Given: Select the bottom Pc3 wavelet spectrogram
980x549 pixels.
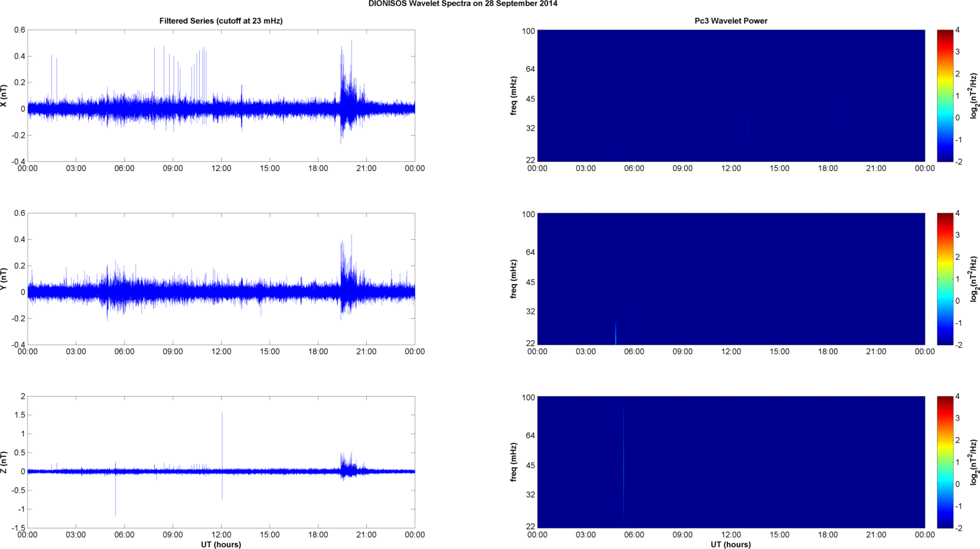Looking at the screenshot, I should coord(731,462).
